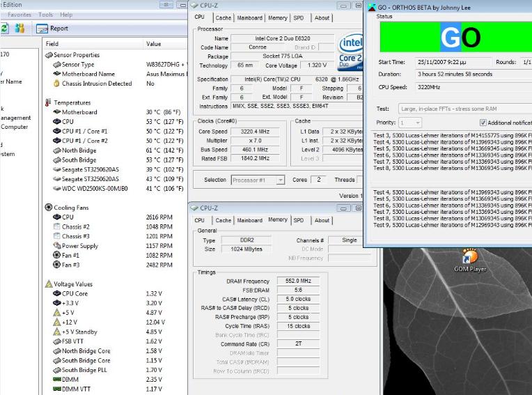Click the Report toolbar button in Everest
This screenshot has height=395, width=532.
52,29
